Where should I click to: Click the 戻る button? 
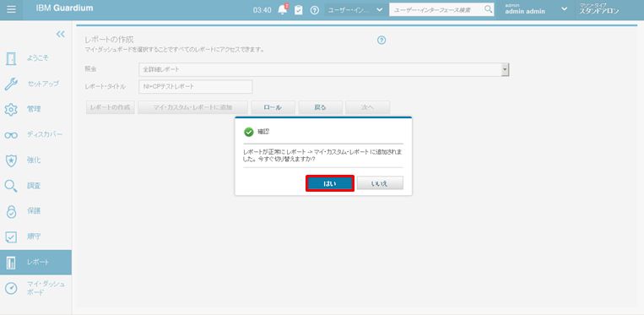click(x=321, y=107)
